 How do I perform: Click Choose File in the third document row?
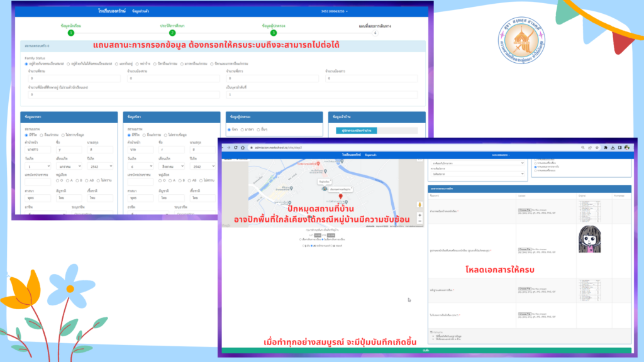pyautogui.click(x=525, y=289)
